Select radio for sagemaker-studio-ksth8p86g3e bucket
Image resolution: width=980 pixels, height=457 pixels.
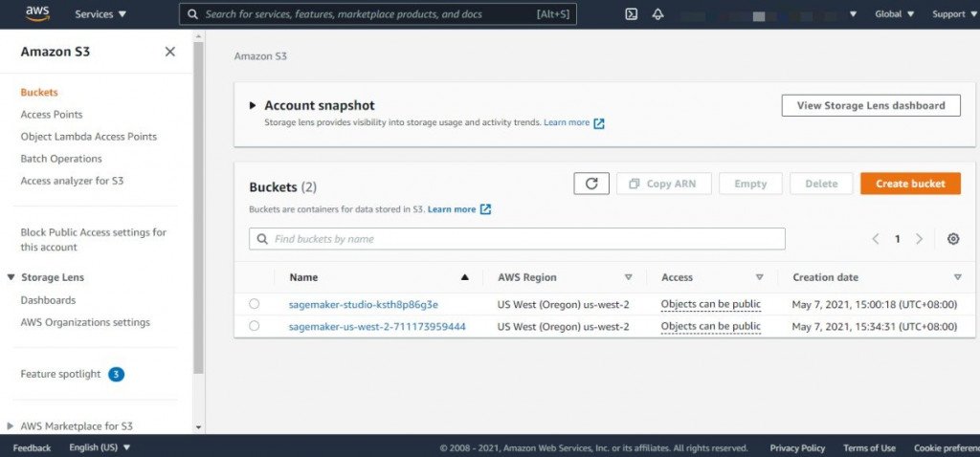254,304
